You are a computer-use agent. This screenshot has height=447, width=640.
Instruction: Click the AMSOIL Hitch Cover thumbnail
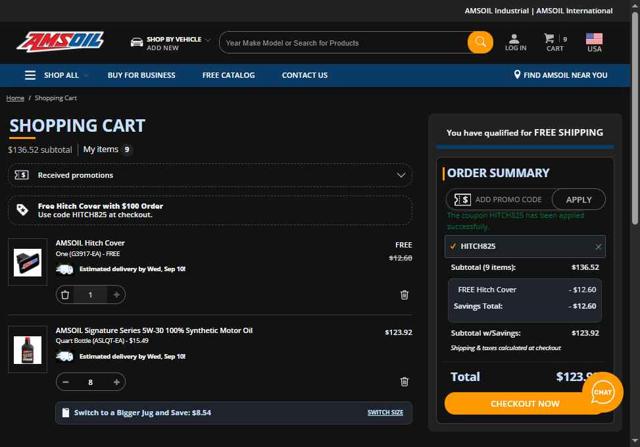28,263
